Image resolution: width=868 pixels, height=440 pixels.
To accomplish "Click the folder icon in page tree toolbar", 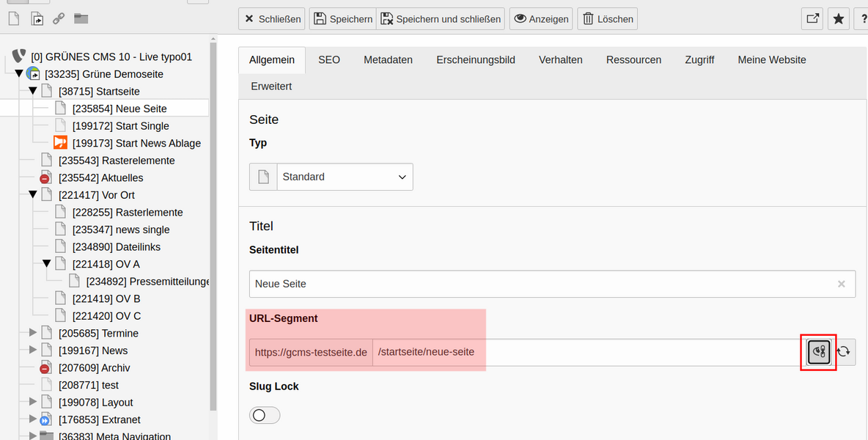I will pos(81,19).
